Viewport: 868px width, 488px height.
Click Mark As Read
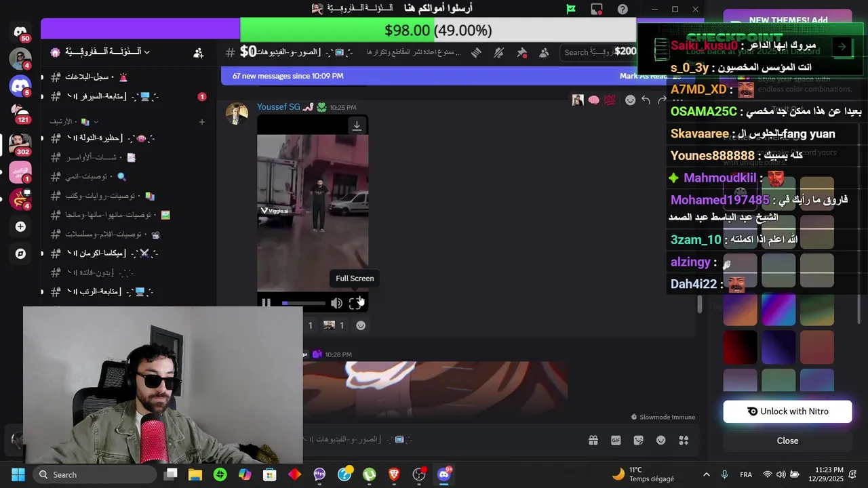(x=643, y=76)
